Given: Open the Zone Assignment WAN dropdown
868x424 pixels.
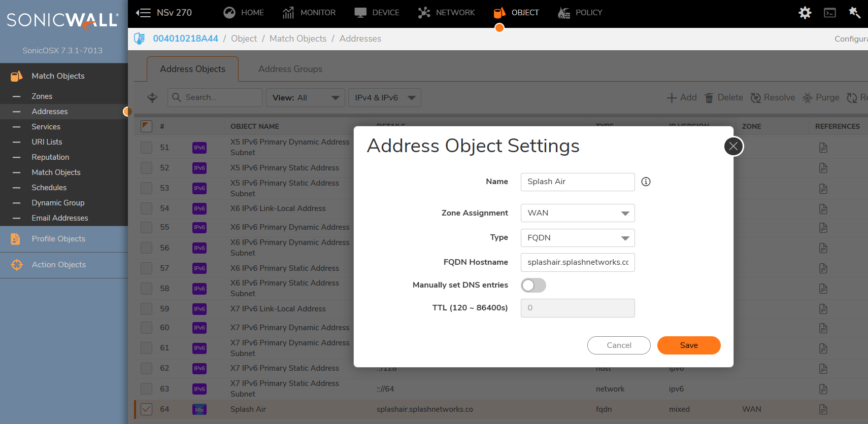Looking at the screenshot, I should [x=578, y=213].
